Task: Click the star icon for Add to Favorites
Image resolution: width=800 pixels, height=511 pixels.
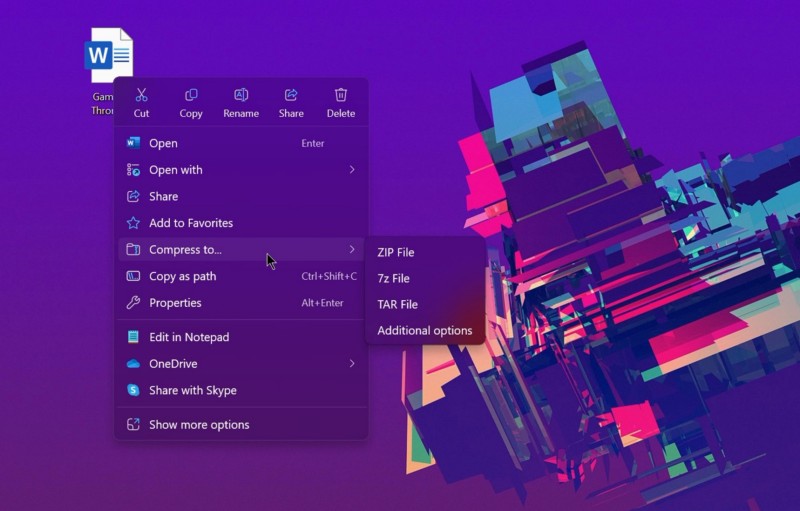Action: (133, 223)
